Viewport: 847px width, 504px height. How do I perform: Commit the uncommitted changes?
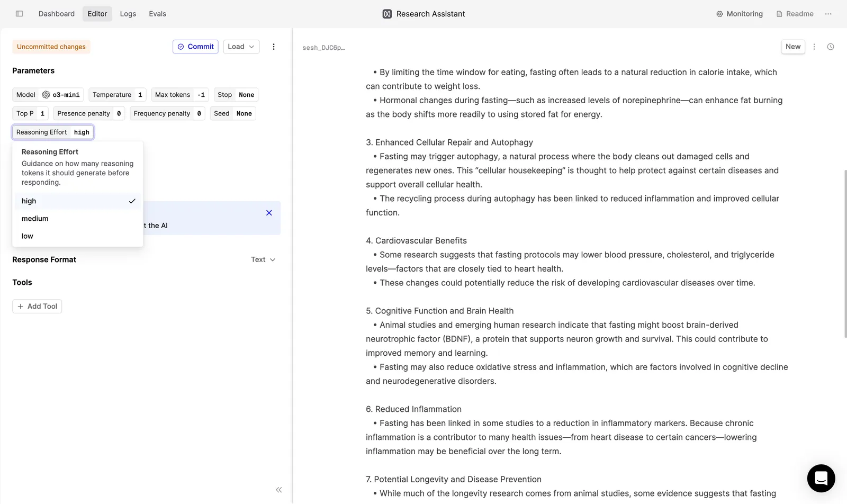point(195,47)
